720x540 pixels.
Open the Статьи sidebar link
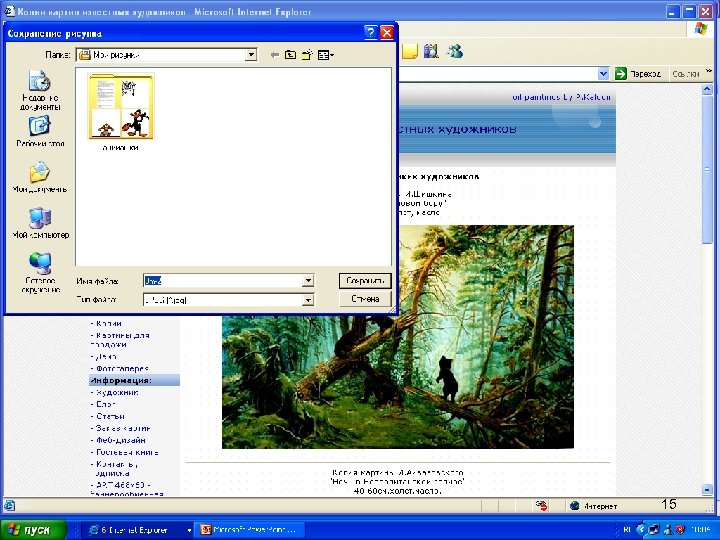coord(110,416)
